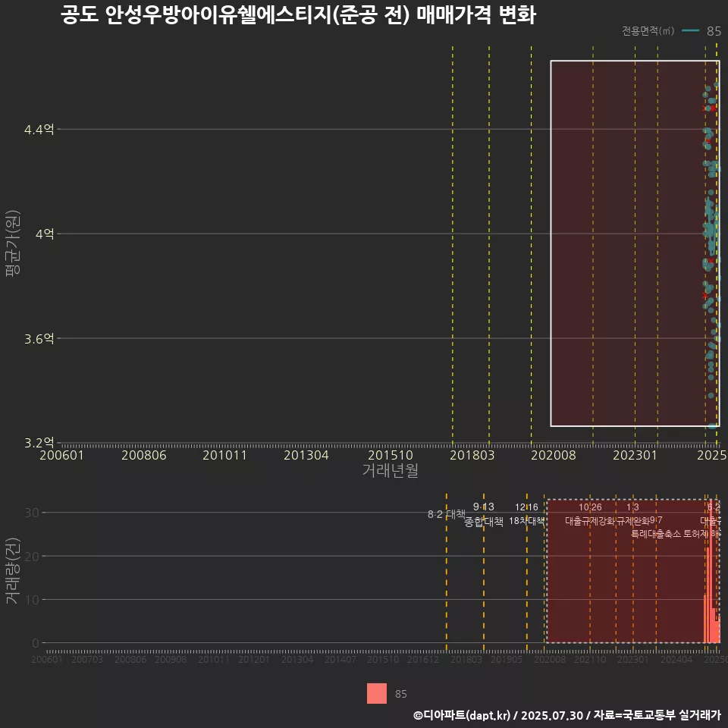Click 202008 on the price chart x-axis
This screenshot has height=728, width=728.
click(554, 455)
